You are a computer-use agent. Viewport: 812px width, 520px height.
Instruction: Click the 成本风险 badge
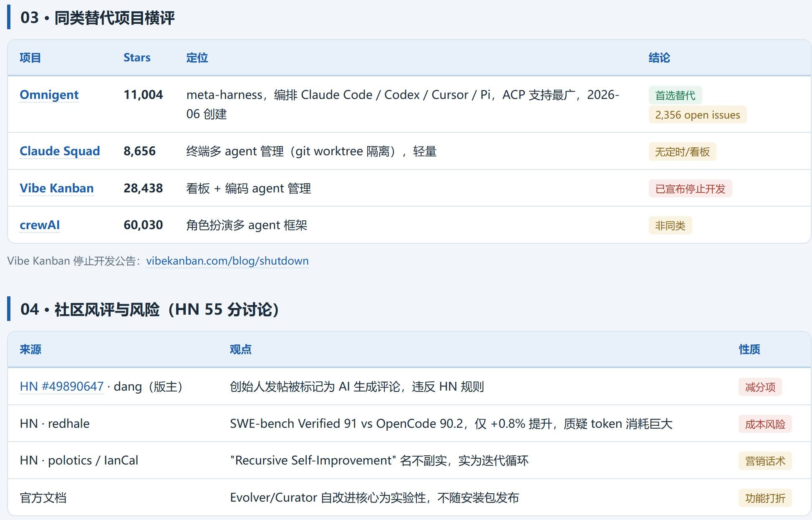pos(765,424)
